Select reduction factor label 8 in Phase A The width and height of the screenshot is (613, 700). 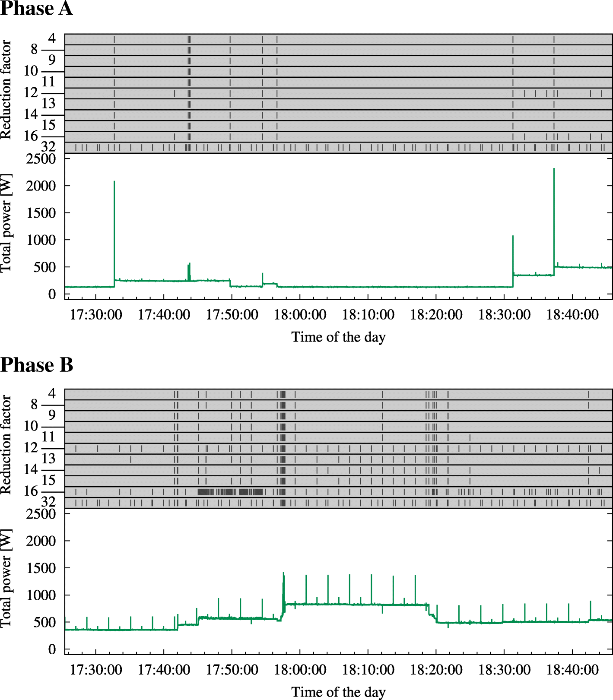(x=34, y=49)
